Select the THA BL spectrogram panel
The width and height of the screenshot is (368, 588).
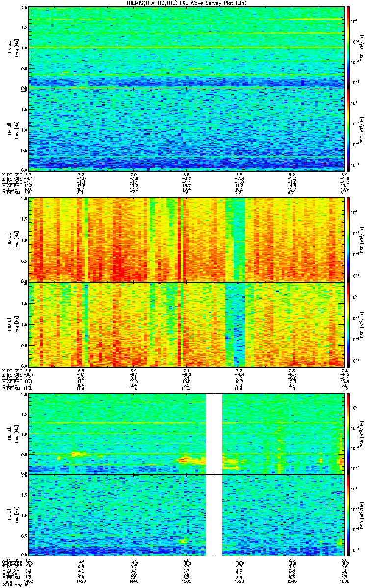point(186,48)
